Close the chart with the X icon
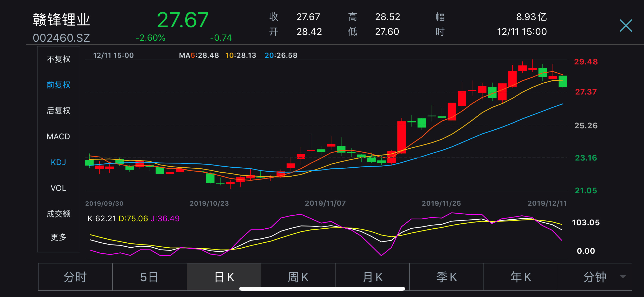Screen dimensions: 644x297 626,26
